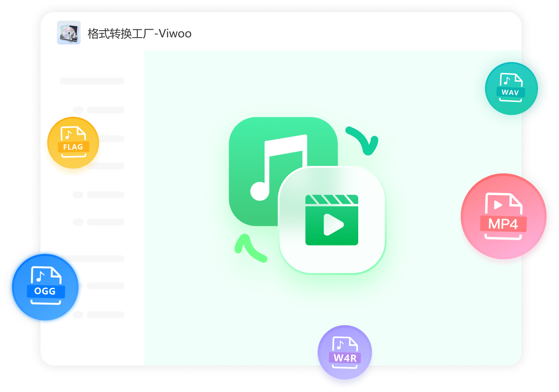Choose the pink MP4 format badge

[503, 217]
